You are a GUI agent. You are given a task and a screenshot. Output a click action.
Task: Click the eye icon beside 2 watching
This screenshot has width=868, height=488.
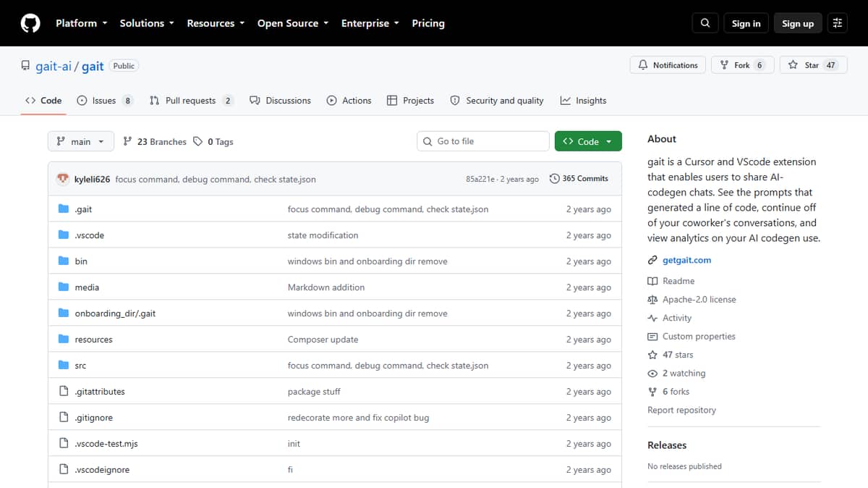[x=652, y=374]
